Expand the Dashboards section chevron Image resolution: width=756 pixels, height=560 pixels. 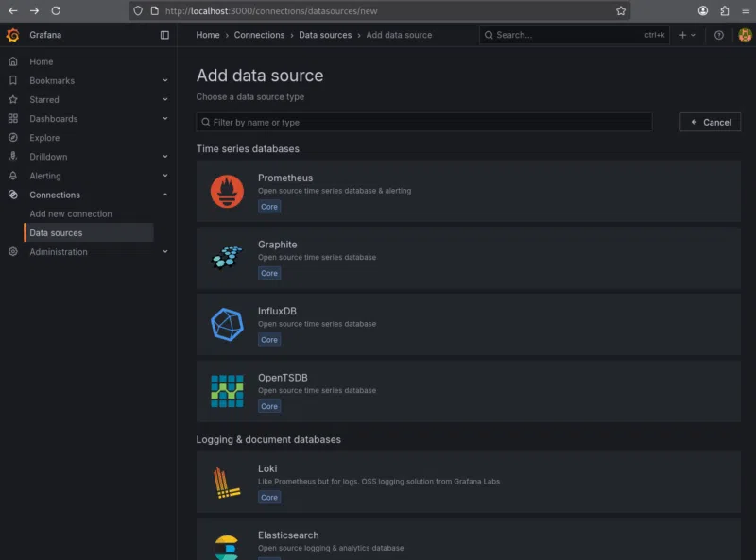click(x=165, y=119)
